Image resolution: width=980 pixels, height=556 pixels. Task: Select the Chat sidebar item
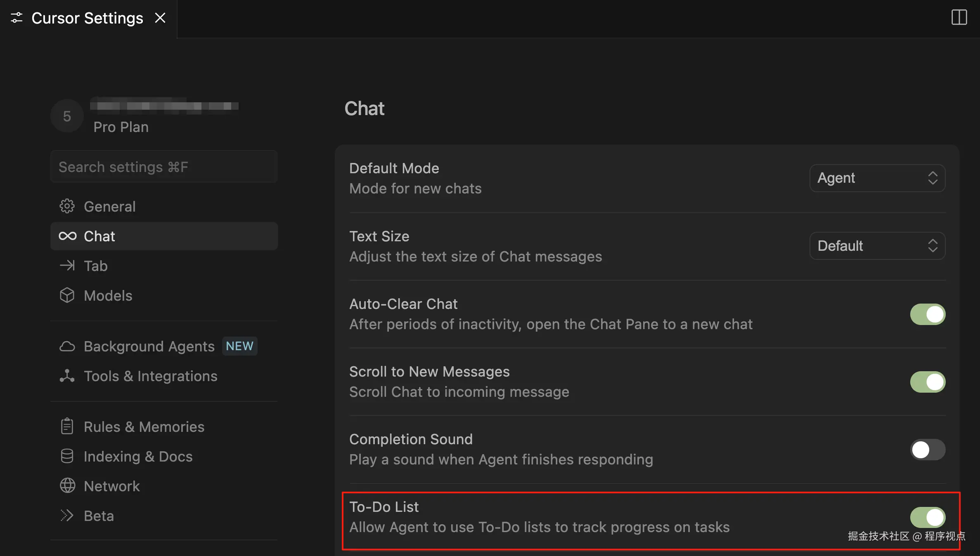[x=99, y=236]
